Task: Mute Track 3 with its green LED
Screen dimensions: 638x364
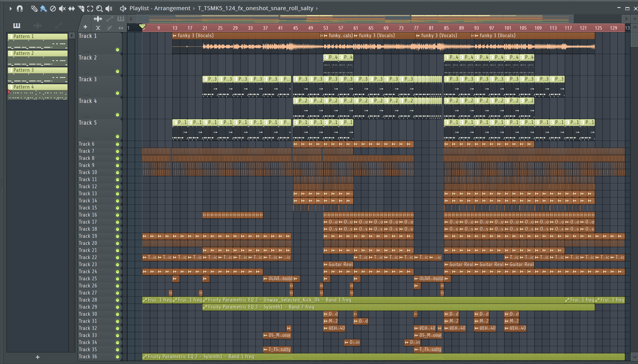Action: (117, 93)
